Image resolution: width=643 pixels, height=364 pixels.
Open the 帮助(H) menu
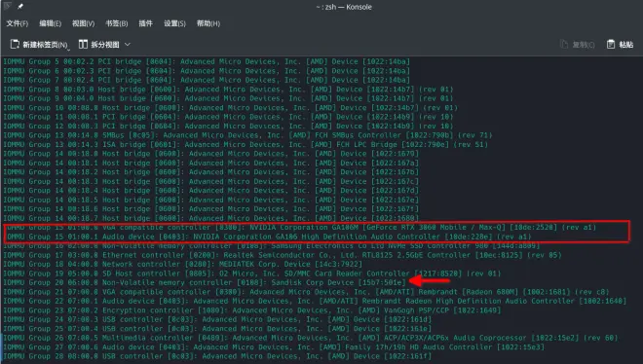point(208,23)
